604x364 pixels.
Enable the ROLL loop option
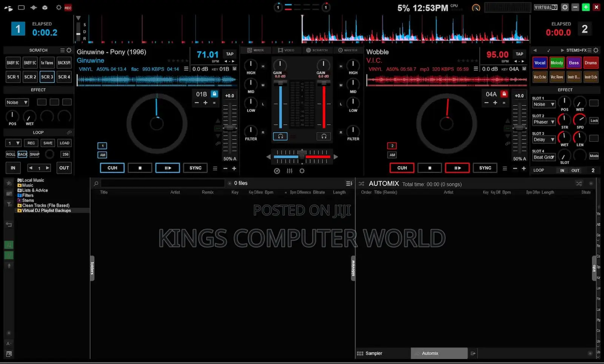pos(11,154)
